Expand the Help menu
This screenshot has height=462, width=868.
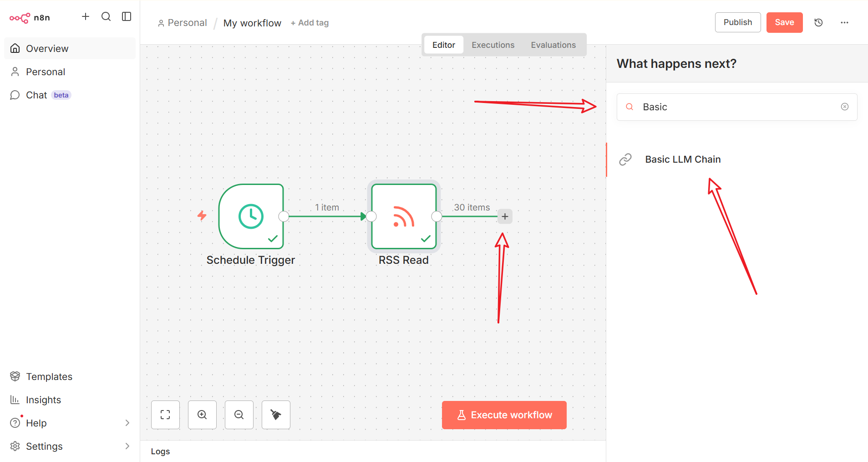(x=70, y=423)
